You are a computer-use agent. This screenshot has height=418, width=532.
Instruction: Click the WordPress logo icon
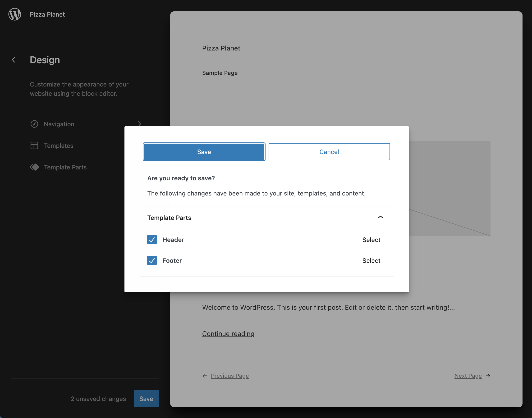pos(14,14)
